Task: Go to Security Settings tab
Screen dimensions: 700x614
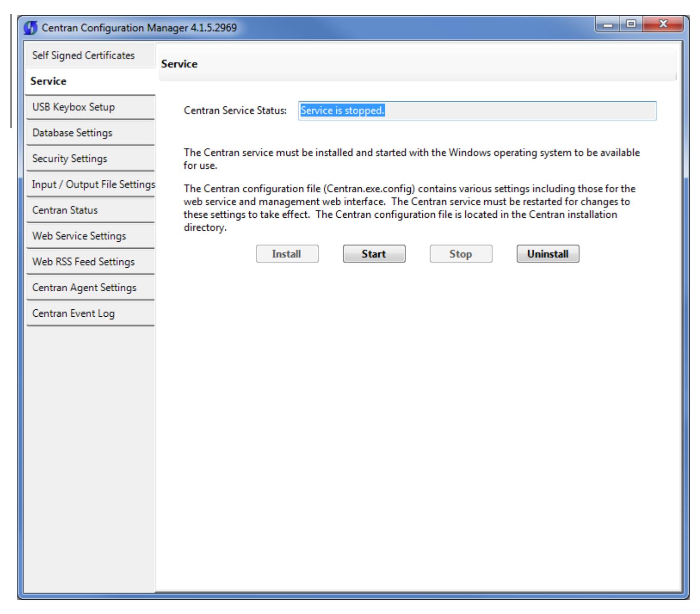Action: click(x=90, y=158)
